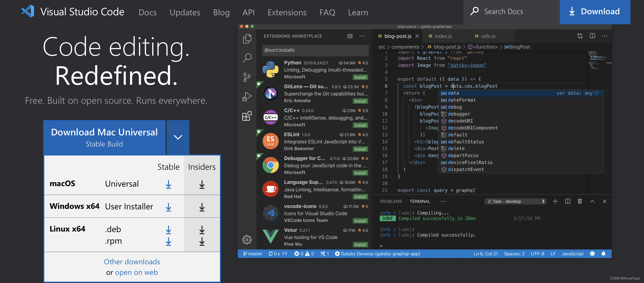Screen dimensions: 644x283
Task: Install the Python extension
Action: click(360, 77)
